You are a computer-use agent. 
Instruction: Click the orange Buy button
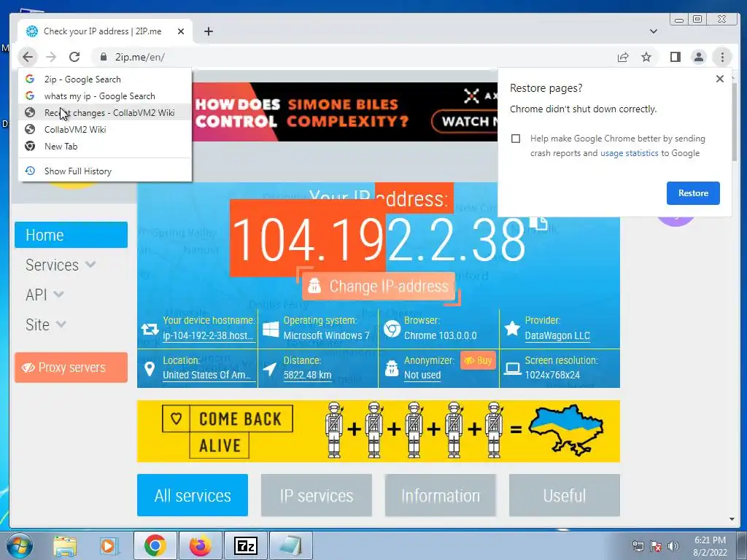(x=479, y=360)
